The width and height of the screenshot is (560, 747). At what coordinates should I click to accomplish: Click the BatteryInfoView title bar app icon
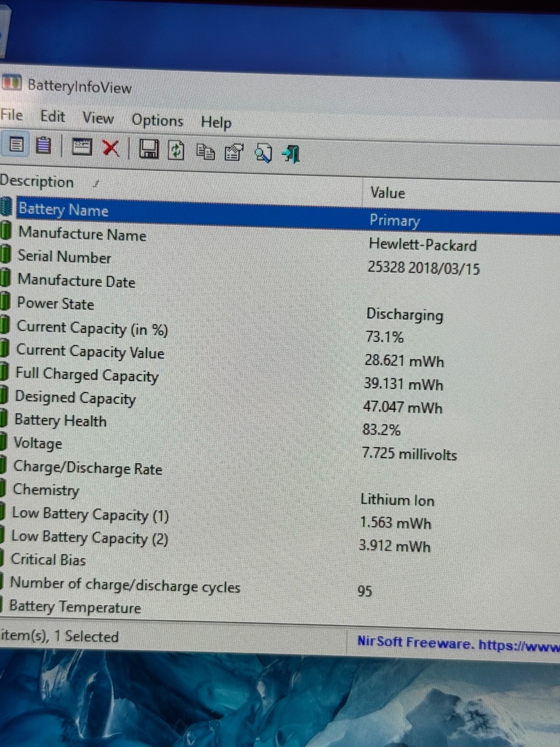[x=11, y=83]
